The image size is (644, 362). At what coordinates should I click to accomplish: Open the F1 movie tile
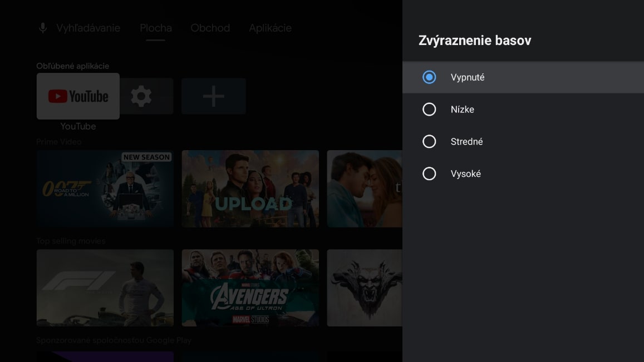click(105, 287)
